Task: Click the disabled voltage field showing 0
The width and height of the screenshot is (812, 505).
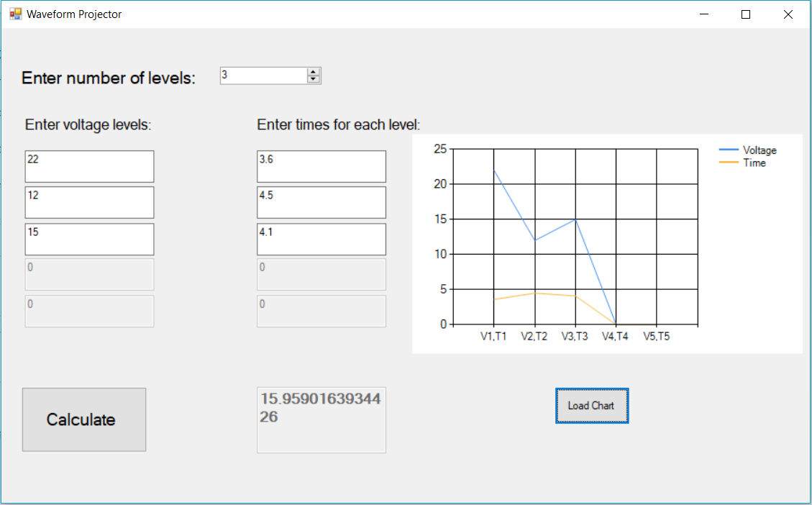Action: point(88,275)
